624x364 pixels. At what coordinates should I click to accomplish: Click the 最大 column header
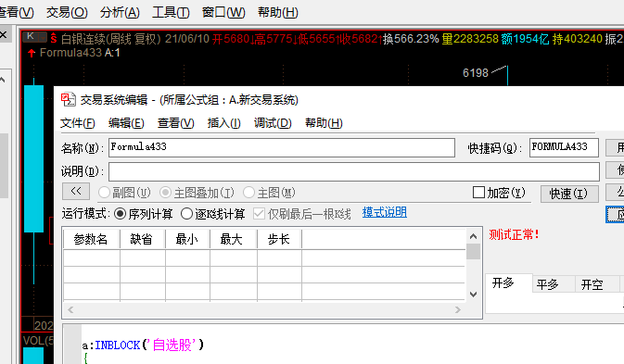click(233, 239)
